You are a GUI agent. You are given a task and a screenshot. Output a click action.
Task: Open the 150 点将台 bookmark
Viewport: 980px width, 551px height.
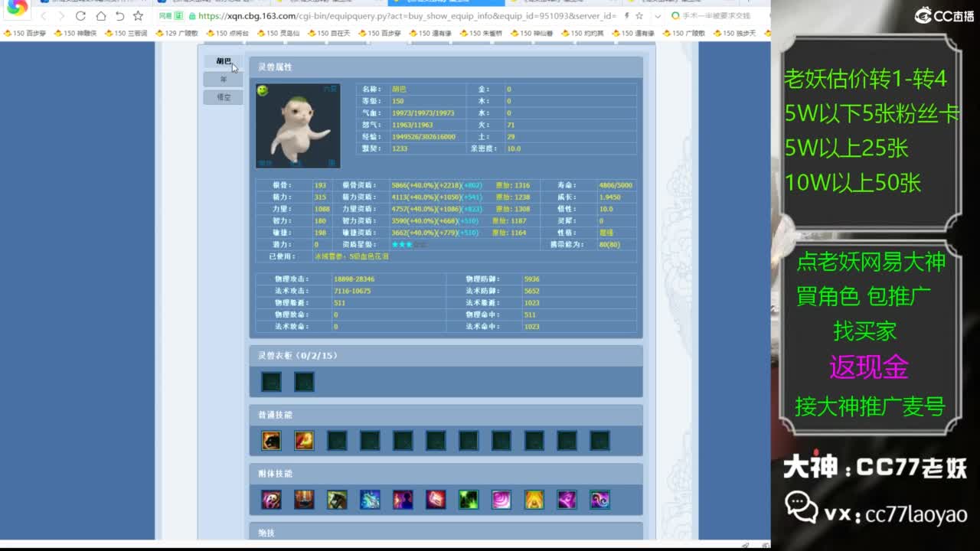pyautogui.click(x=227, y=33)
